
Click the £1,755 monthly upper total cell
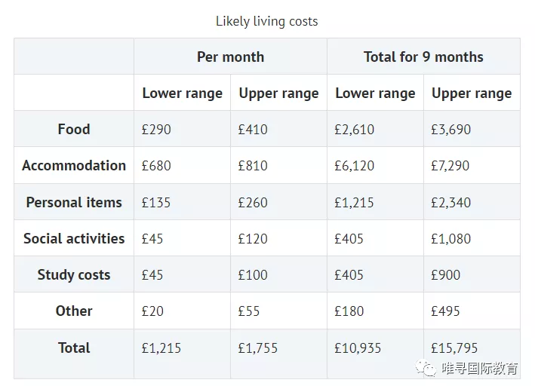tap(258, 348)
